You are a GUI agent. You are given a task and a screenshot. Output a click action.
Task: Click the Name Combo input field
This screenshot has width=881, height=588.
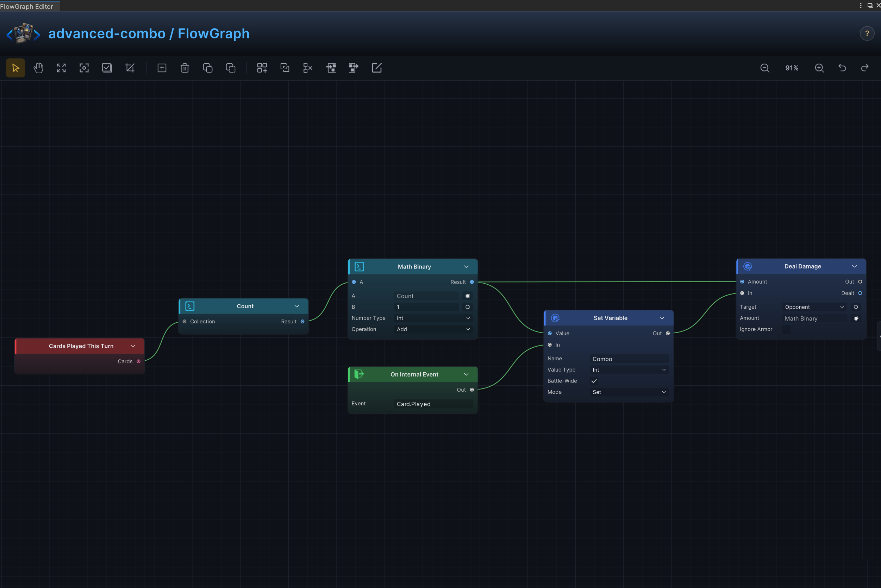pyautogui.click(x=629, y=359)
